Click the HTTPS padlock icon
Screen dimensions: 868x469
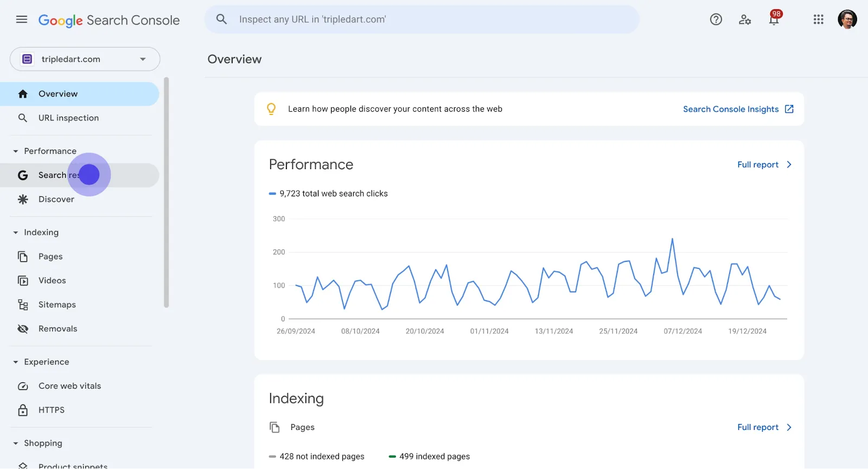coord(23,410)
